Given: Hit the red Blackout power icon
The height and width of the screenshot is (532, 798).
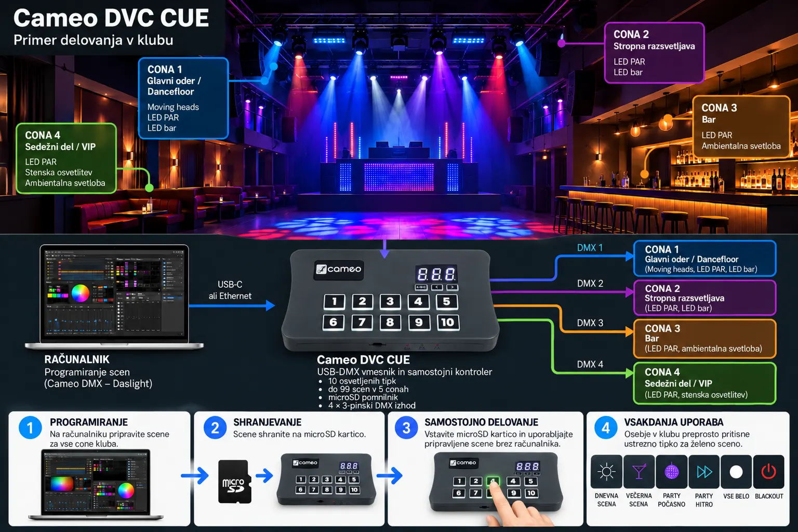Looking at the screenshot, I should 769,472.
